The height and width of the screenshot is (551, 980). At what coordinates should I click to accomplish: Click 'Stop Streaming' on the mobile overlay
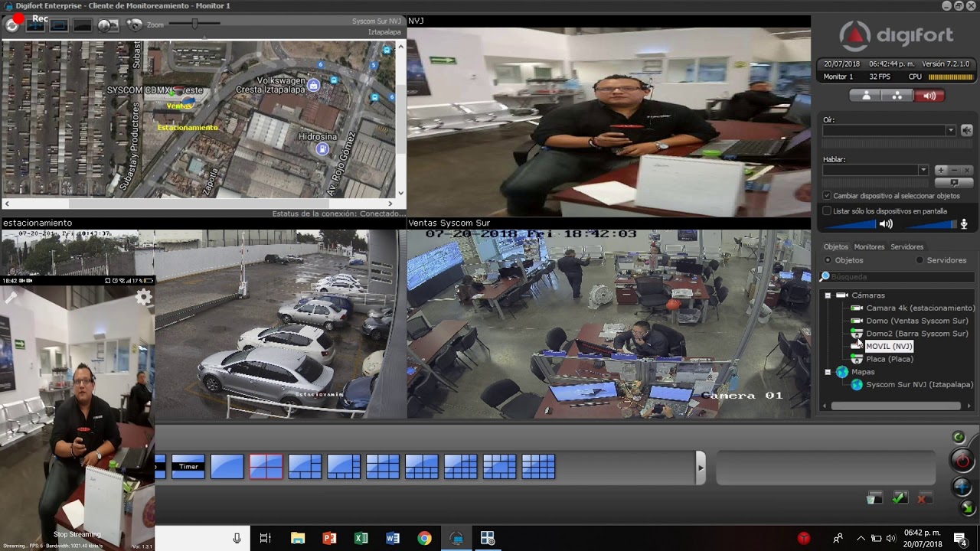[77, 534]
